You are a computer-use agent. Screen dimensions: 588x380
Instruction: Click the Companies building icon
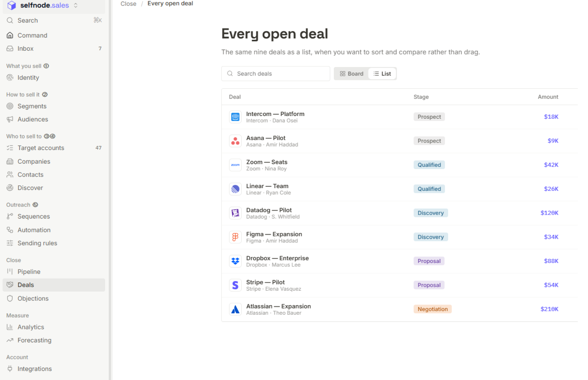[10, 162]
